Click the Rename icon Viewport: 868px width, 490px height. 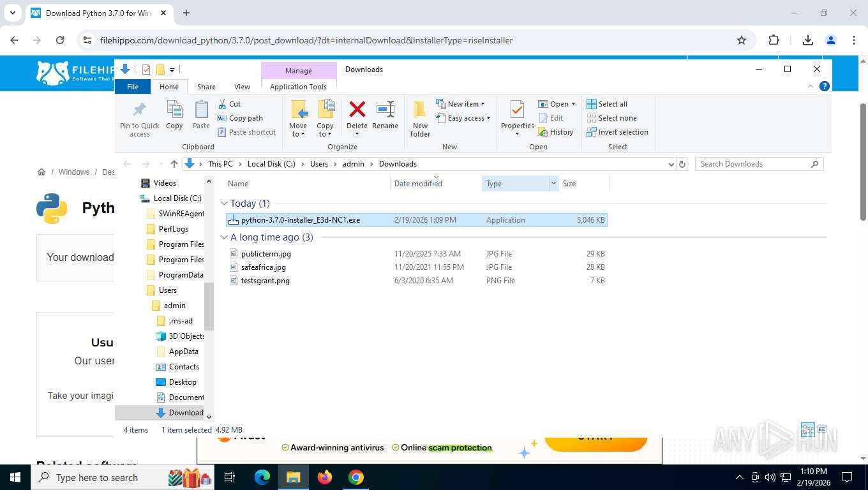coord(385,109)
